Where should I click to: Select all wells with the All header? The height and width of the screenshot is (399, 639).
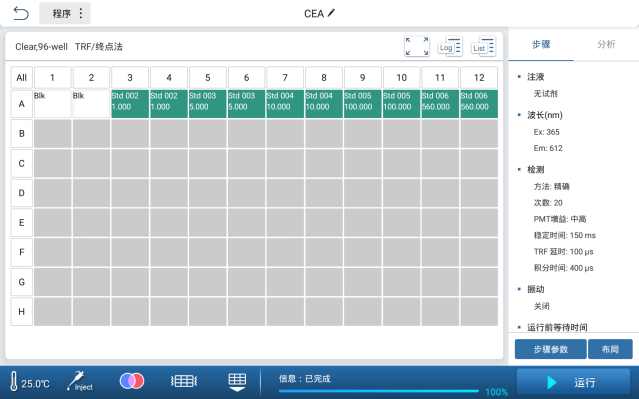[22, 77]
